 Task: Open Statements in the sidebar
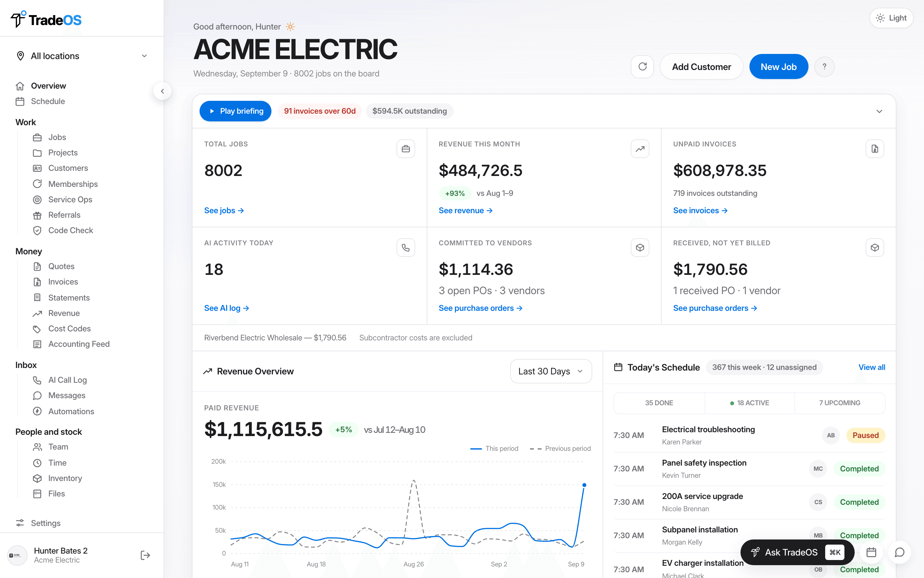coord(61,298)
